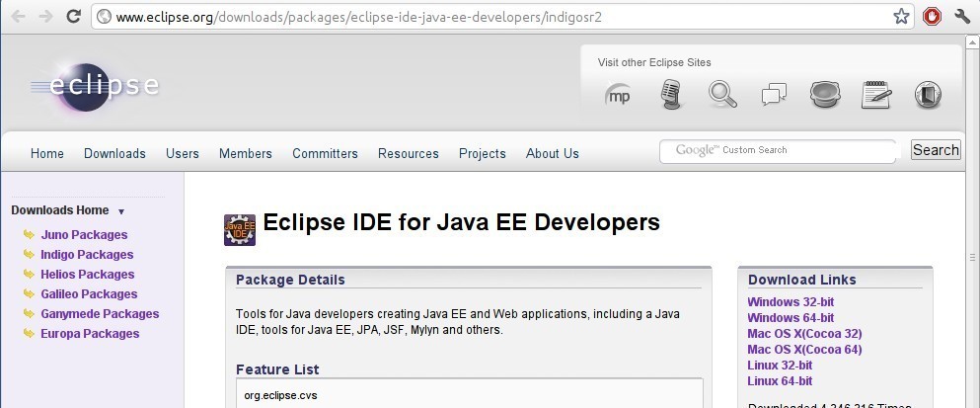This screenshot has height=408, width=980.
Task: Click the globe site info icon
Action: click(105, 17)
